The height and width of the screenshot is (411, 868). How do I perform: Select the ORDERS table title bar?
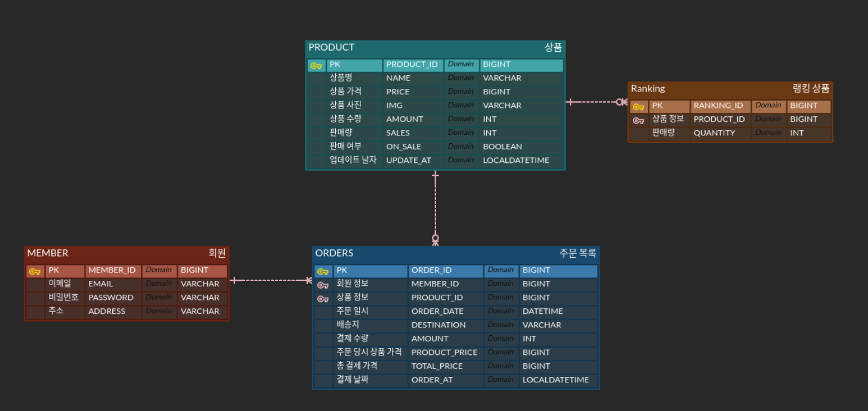click(418, 253)
